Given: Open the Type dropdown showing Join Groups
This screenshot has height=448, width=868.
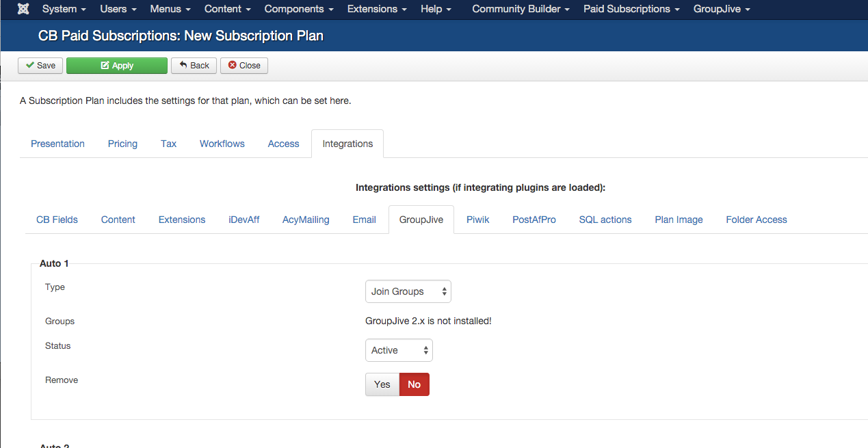Looking at the screenshot, I should pyautogui.click(x=408, y=291).
